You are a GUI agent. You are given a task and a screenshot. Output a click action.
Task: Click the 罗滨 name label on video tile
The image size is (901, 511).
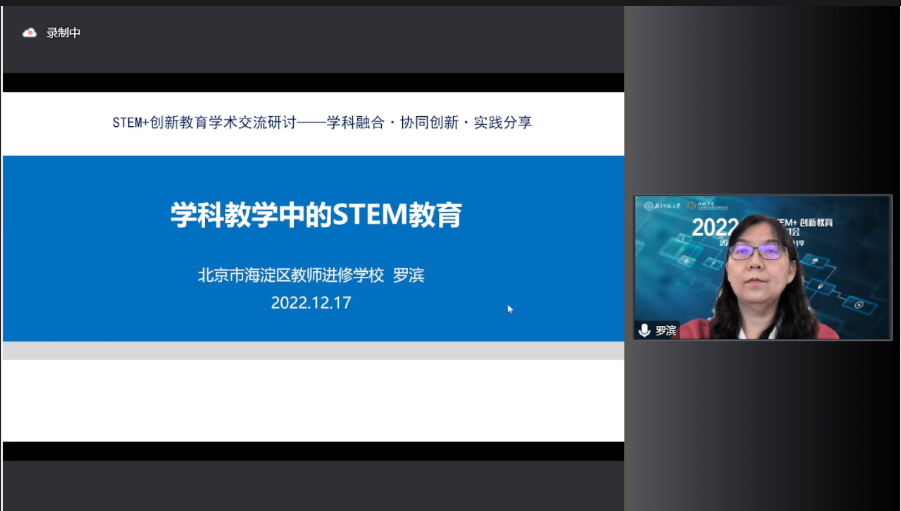coord(666,330)
